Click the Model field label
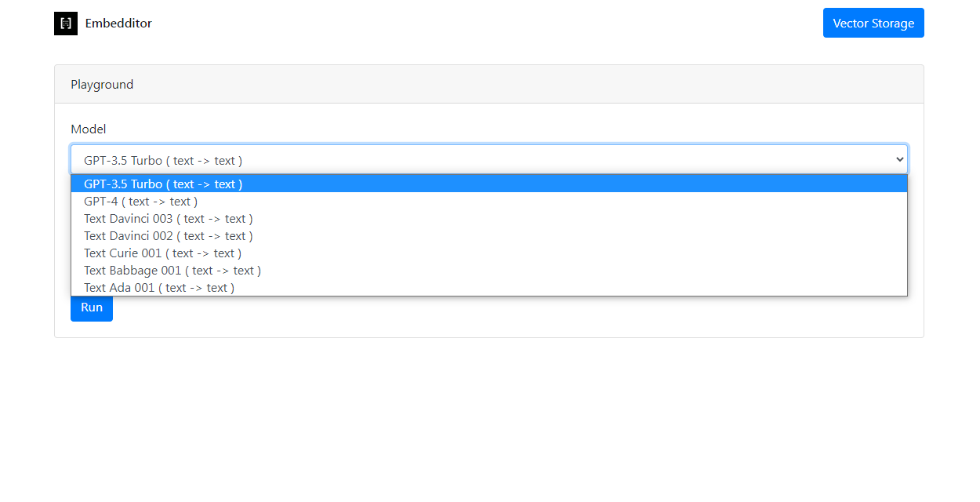The width and height of the screenshot is (980, 502). (x=88, y=129)
